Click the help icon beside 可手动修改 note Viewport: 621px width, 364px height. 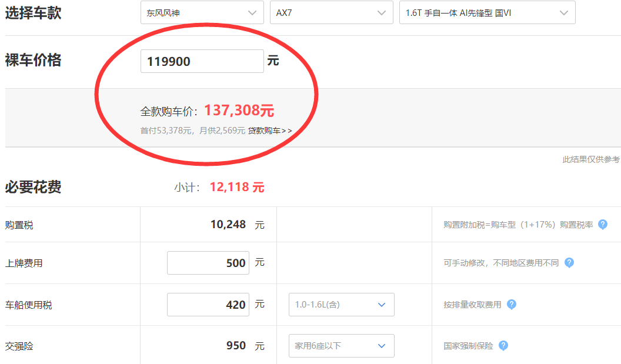click(x=569, y=263)
